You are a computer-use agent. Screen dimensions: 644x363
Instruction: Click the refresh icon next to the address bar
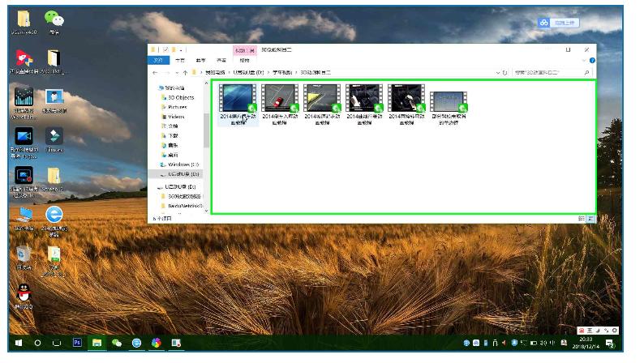click(504, 73)
